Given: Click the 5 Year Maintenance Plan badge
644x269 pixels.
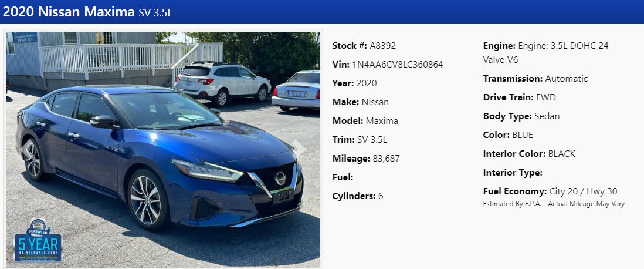Looking at the screenshot, I should [x=38, y=240].
